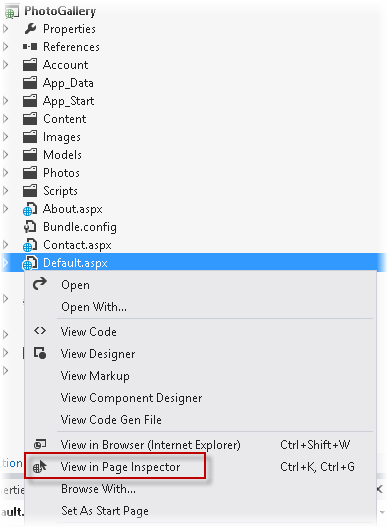Select the Images folder label
The height and width of the screenshot is (528, 388).
click(x=62, y=137)
